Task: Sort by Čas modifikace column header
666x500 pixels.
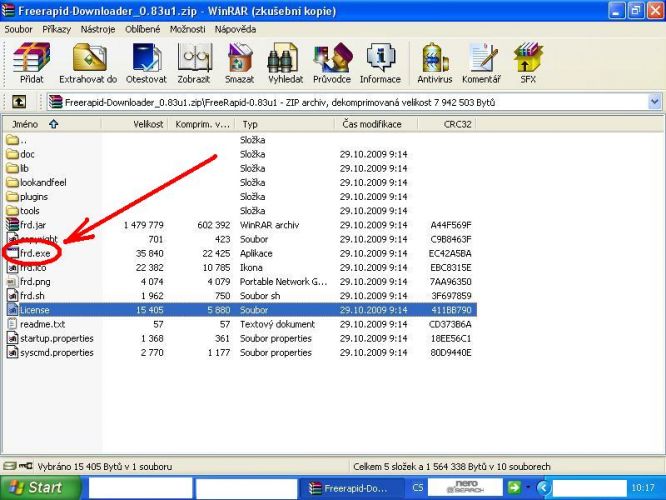Action: pos(376,124)
